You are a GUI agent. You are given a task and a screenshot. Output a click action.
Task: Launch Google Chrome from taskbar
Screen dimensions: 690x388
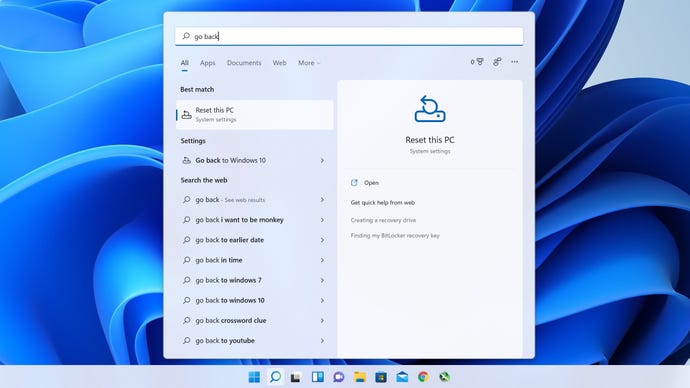[423, 377]
